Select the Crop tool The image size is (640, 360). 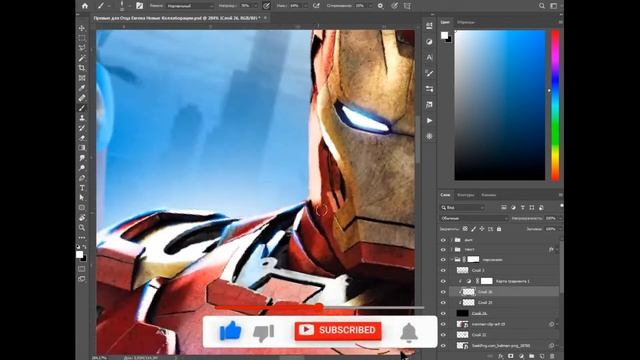coord(82,68)
